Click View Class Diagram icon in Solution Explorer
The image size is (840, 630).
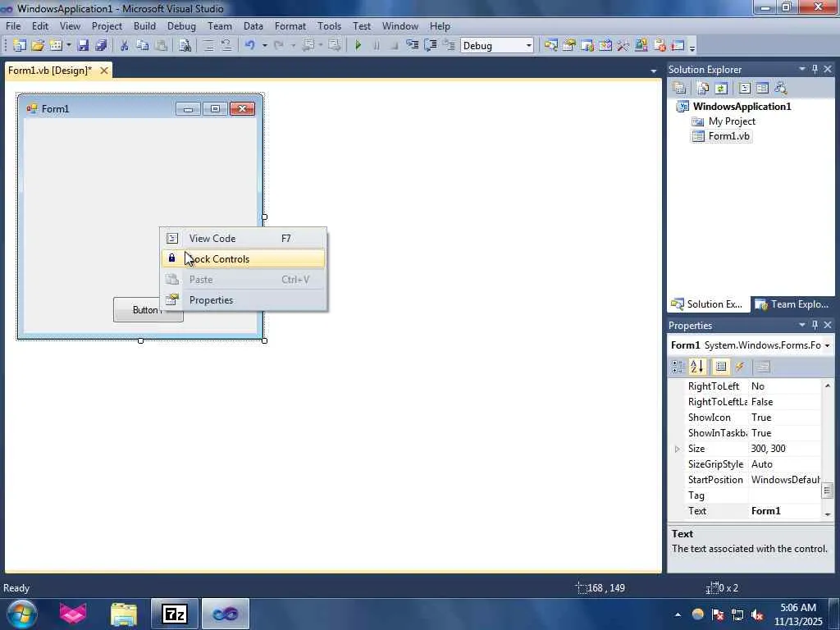[781, 88]
